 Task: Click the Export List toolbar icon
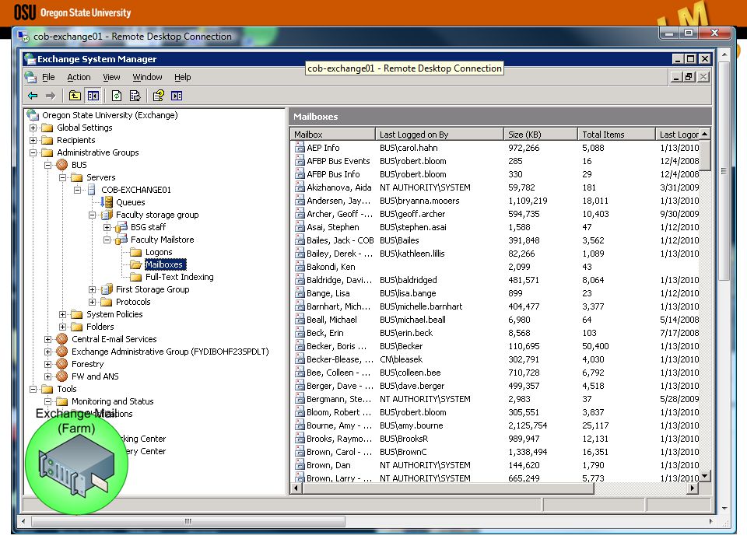(x=135, y=96)
